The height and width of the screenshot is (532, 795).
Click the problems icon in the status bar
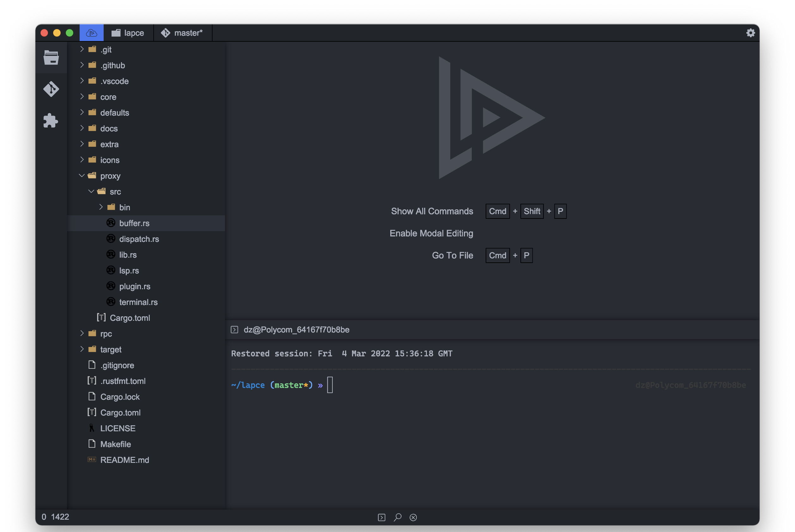pos(413,517)
